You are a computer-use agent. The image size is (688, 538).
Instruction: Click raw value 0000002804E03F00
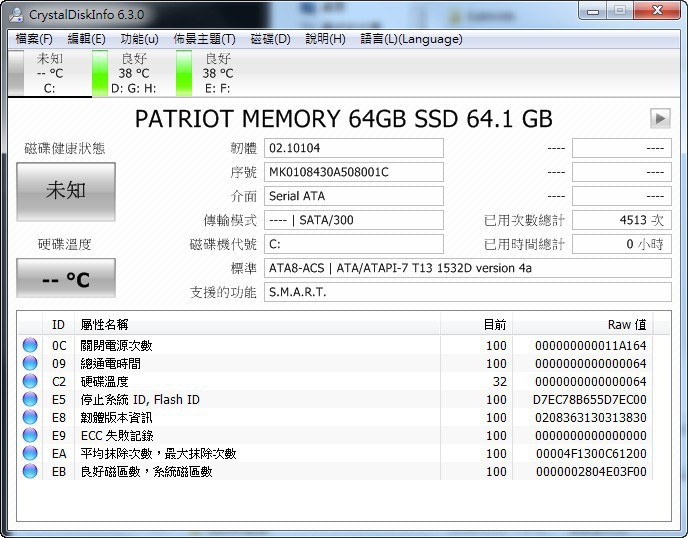pyautogui.click(x=591, y=471)
